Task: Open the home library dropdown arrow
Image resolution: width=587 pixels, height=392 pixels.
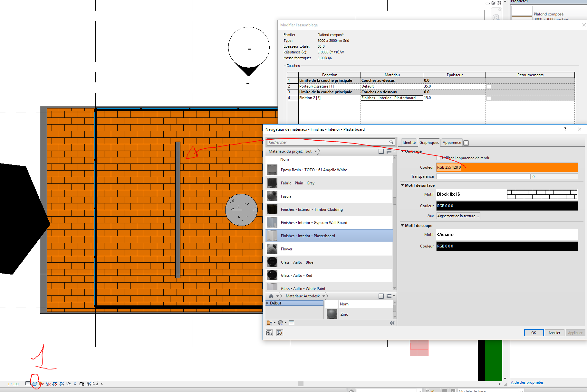Action: [x=277, y=296]
